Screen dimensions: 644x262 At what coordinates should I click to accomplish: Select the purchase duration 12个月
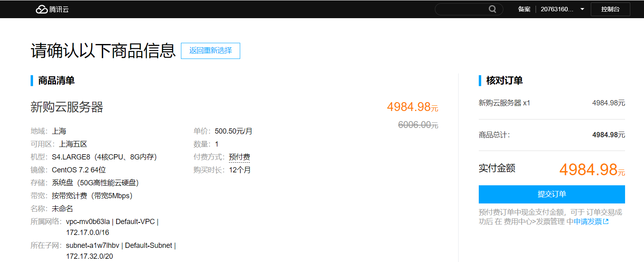[x=240, y=170]
